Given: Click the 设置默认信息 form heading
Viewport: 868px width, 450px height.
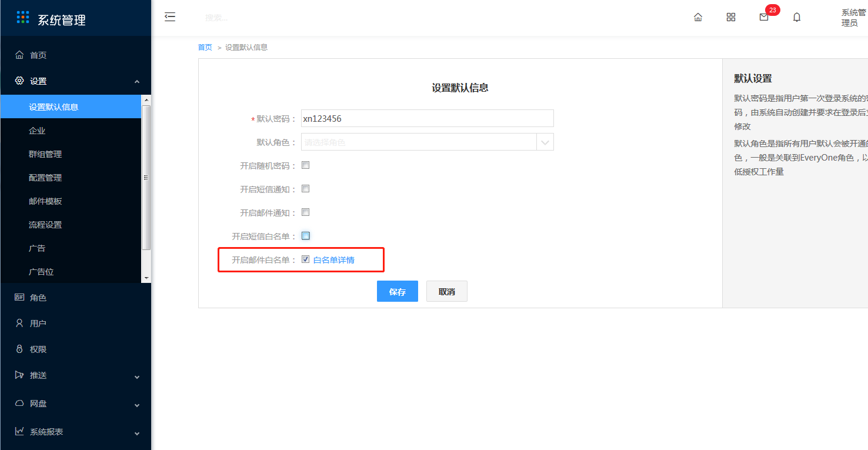Looking at the screenshot, I should click(x=460, y=88).
